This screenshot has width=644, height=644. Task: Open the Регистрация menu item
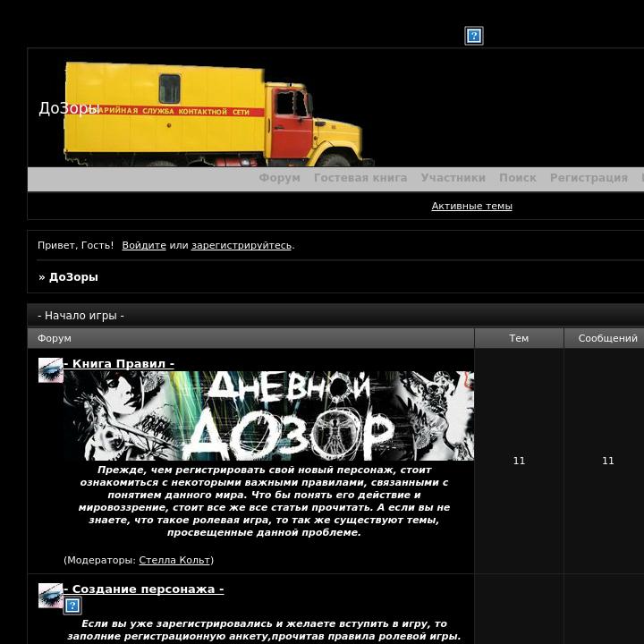tap(589, 178)
